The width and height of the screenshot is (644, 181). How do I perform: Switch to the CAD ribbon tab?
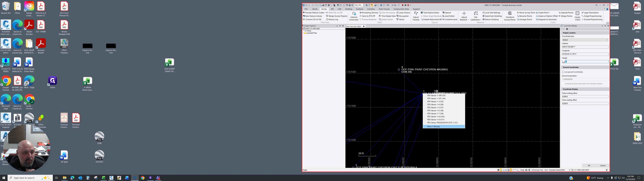(339, 9)
